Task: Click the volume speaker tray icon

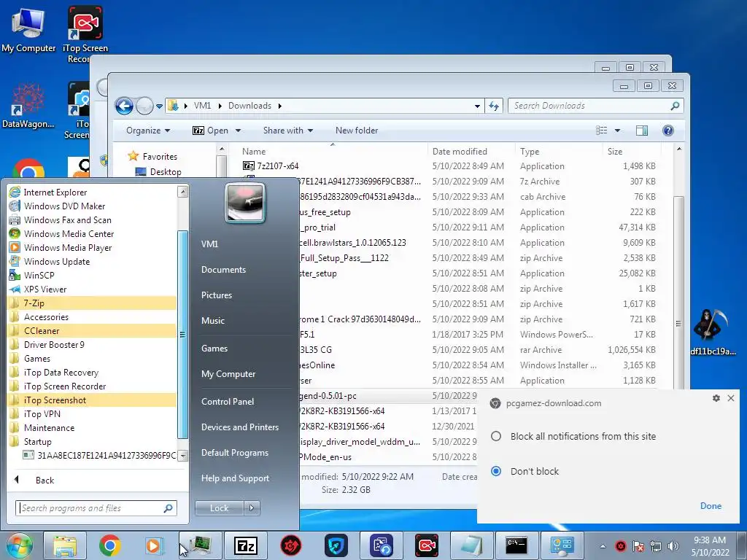Action: [x=673, y=546]
